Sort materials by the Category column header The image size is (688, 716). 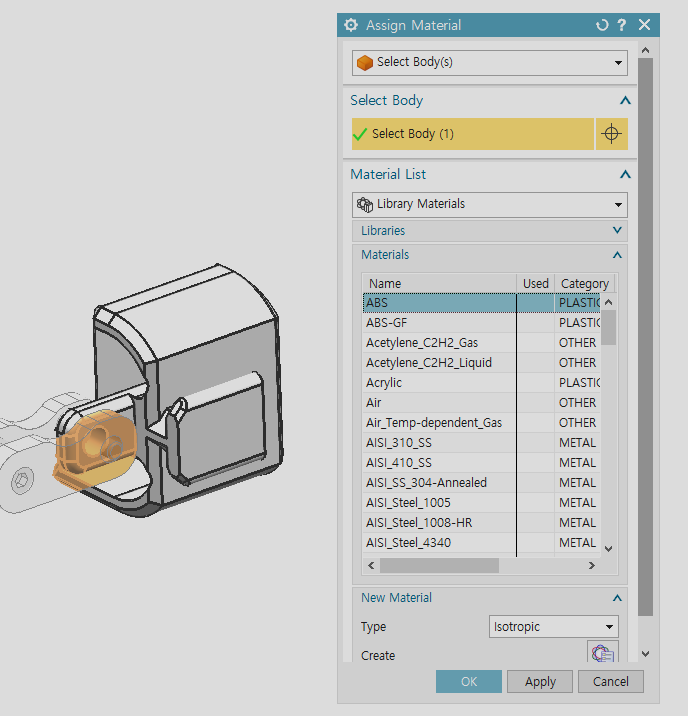click(584, 284)
